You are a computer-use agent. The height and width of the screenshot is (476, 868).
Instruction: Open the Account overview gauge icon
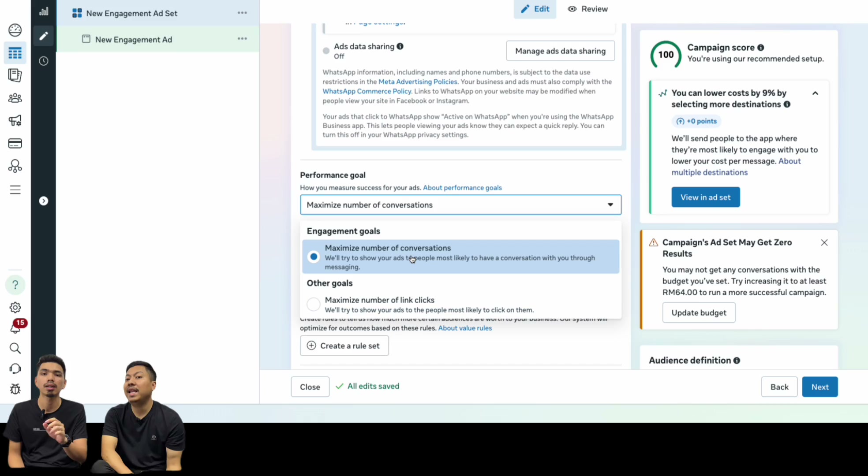15,30
